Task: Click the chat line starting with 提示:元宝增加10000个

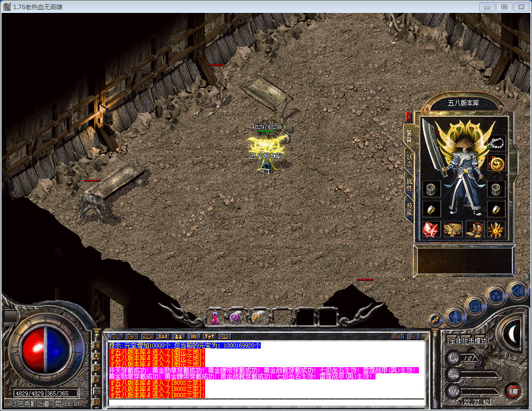Action: point(184,345)
